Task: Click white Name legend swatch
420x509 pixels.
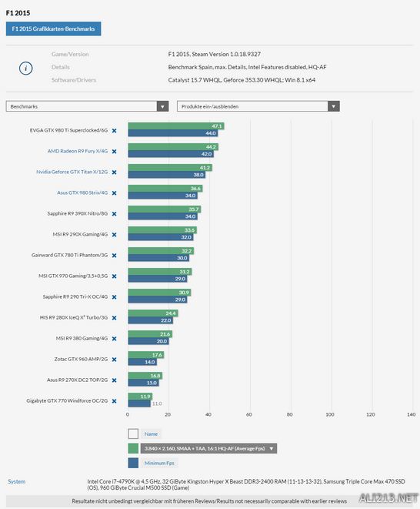Action: pyautogui.click(x=133, y=434)
